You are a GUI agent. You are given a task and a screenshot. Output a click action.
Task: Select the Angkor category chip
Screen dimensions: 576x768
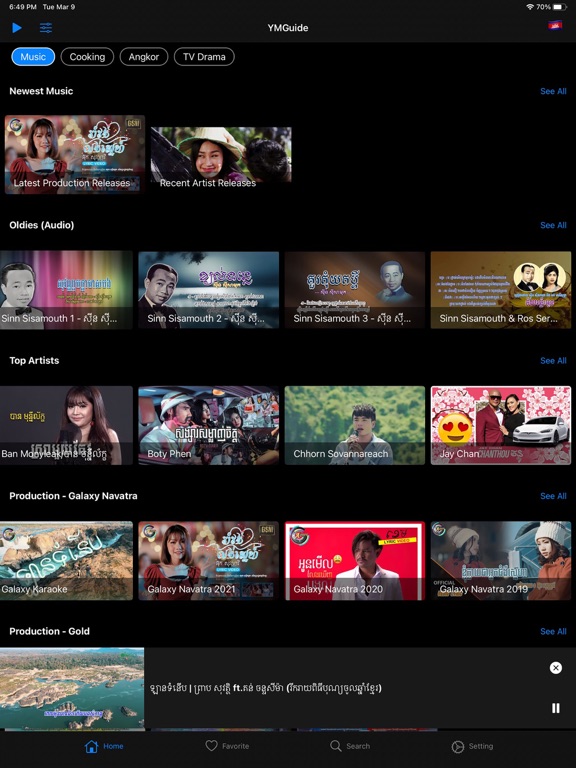(144, 57)
